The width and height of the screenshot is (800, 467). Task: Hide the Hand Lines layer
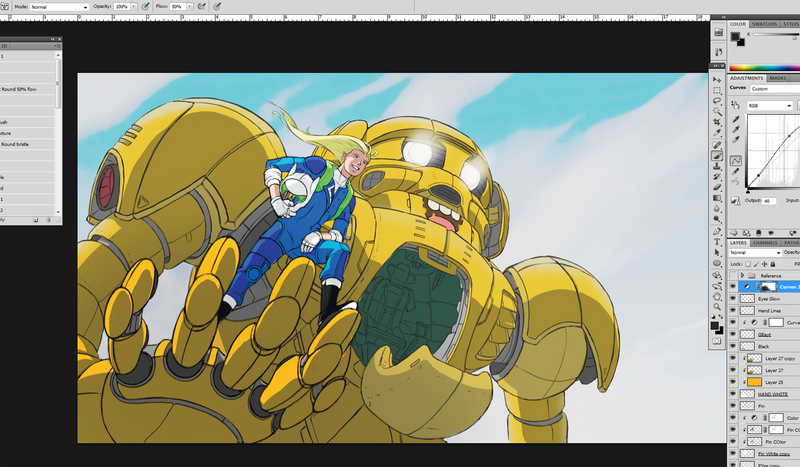pyautogui.click(x=733, y=310)
